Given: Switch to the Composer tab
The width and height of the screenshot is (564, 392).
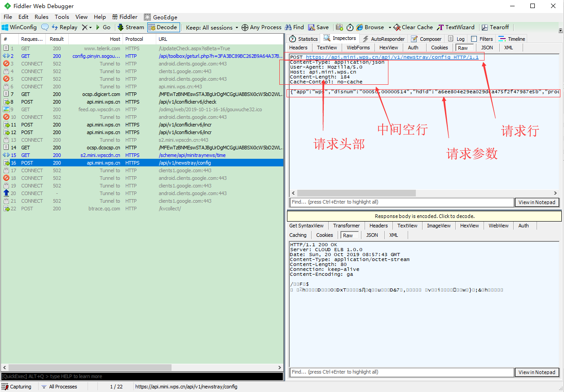Looking at the screenshot, I should pyautogui.click(x=427, y=39).
